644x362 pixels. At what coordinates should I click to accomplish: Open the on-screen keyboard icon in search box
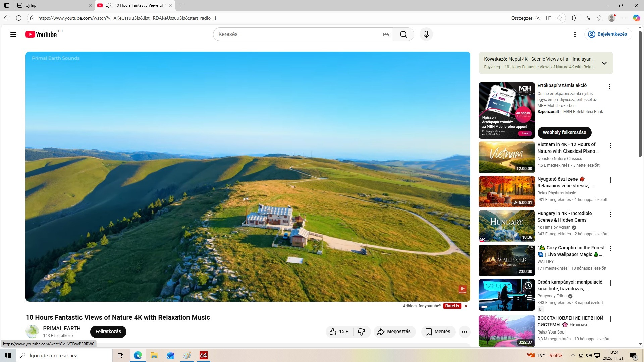tap(386, 34)
